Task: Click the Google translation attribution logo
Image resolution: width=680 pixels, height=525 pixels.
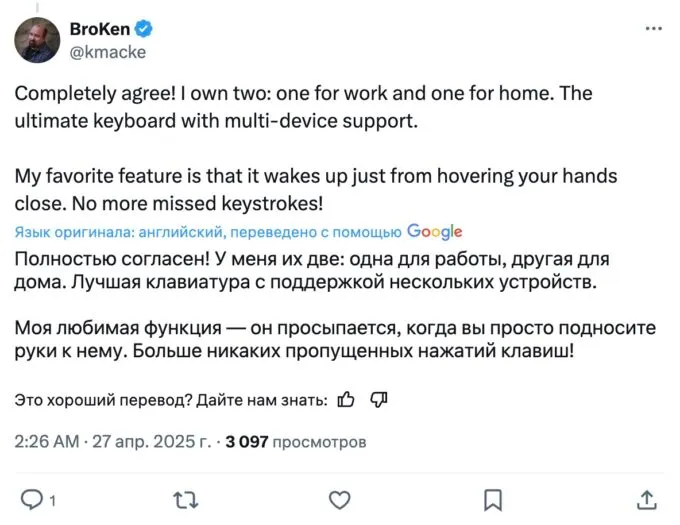Action: 435,232
